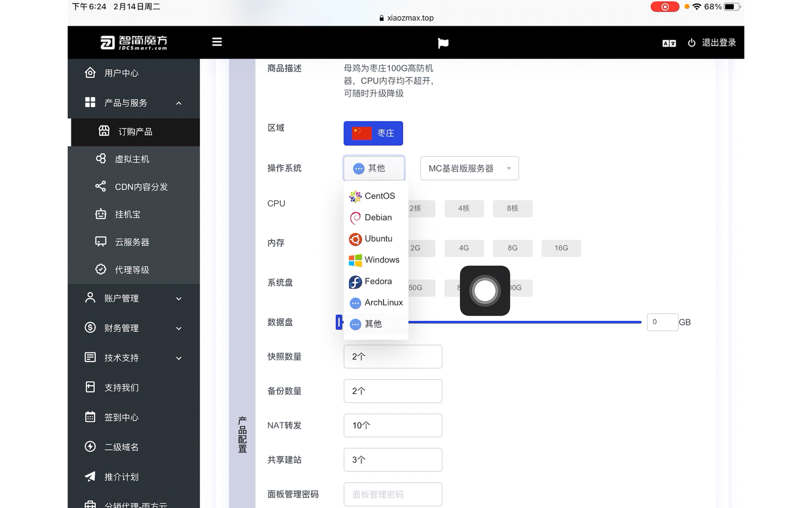812x508 pixels.
Task: Choose 8核 CPU option
Action: (512, 208)
